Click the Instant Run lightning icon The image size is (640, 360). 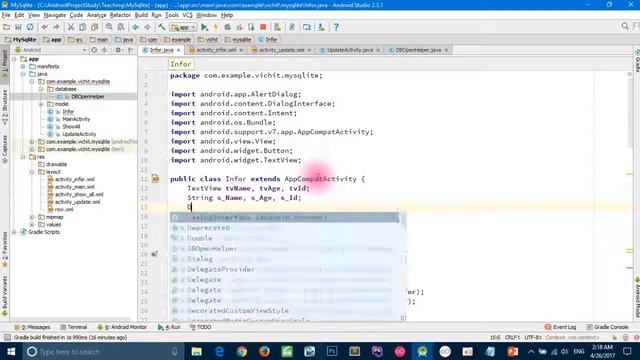[216, 27]
